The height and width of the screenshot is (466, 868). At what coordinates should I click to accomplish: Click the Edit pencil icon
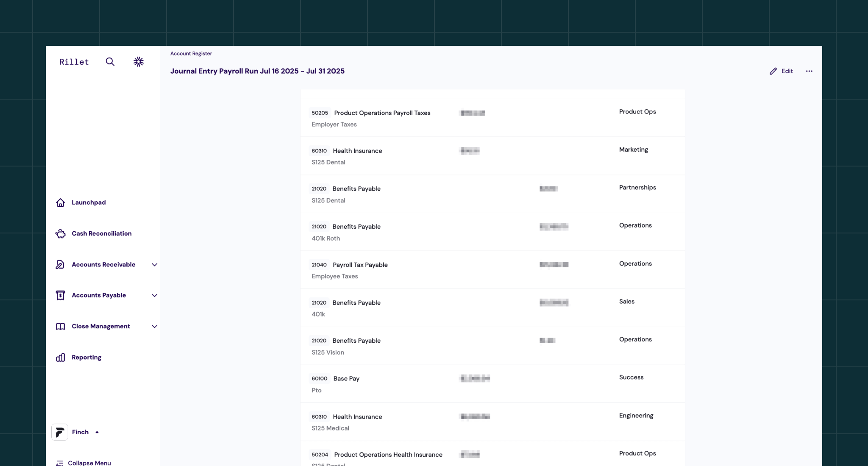coord(772,71)
